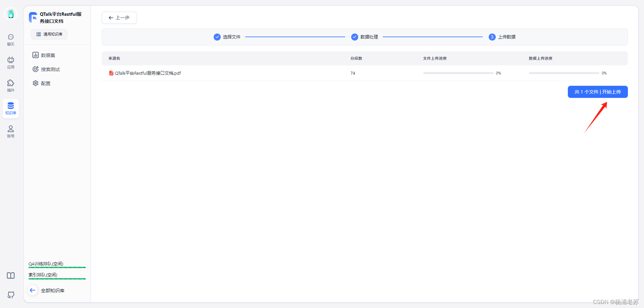Start upload with 共 1 个文件 | 开始上传
This screenshot has width=644, height=308.
pos(598,92)
